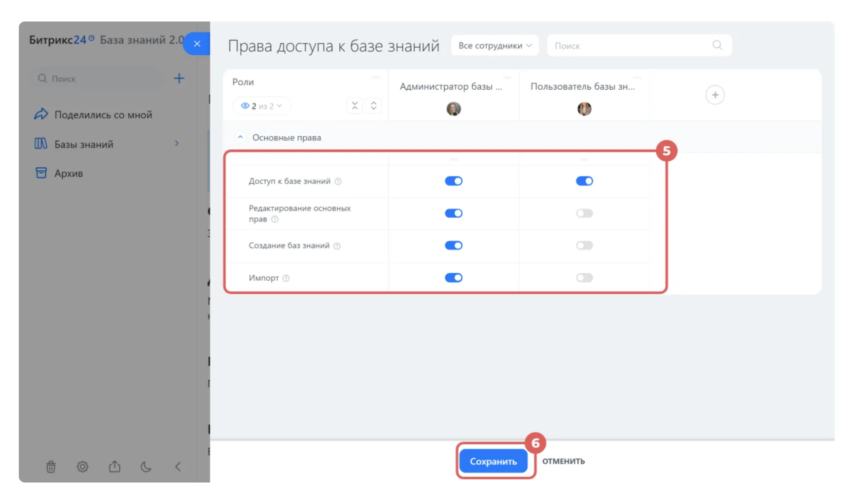Screen dimensions: 852x504
Task: Open Все сотрудники dropdown
Action: tap(494, 45)
